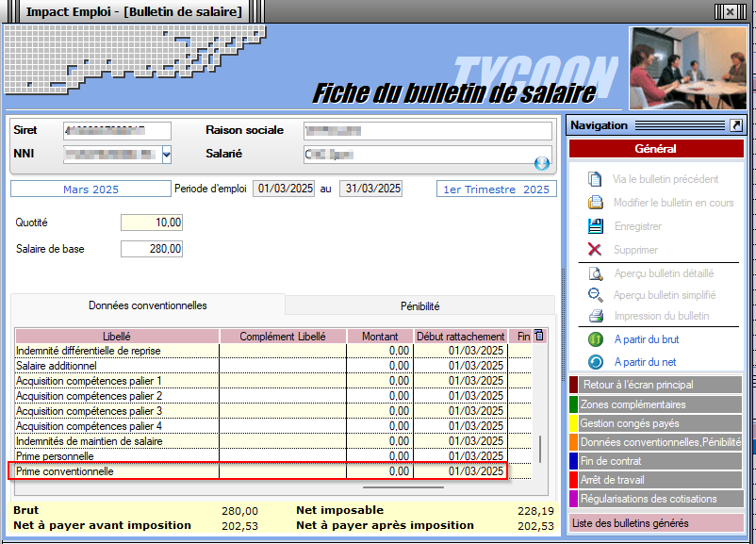Viewport: 756px width, 544px height.
Task: Expand the NNI dropdown arrow
Action: click(x=167, y=154)
